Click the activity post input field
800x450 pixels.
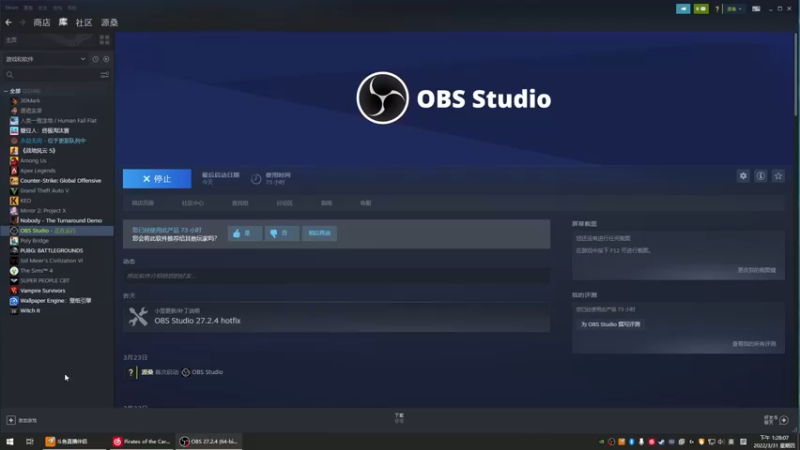coord(336,276)
